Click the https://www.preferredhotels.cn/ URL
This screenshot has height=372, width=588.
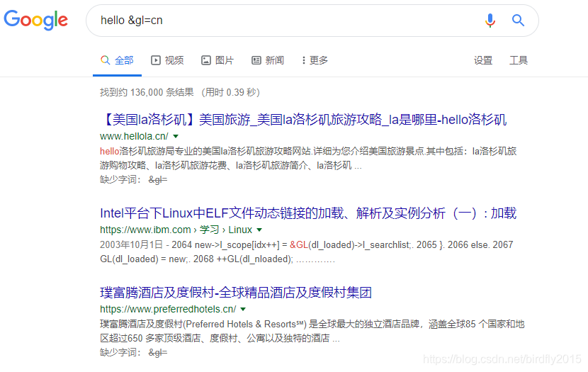tap(168, 309)
